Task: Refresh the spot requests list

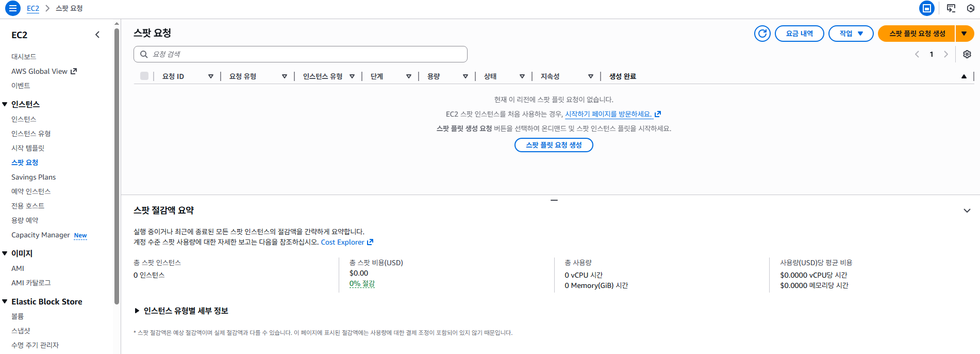Action: (x=762, y=34)
